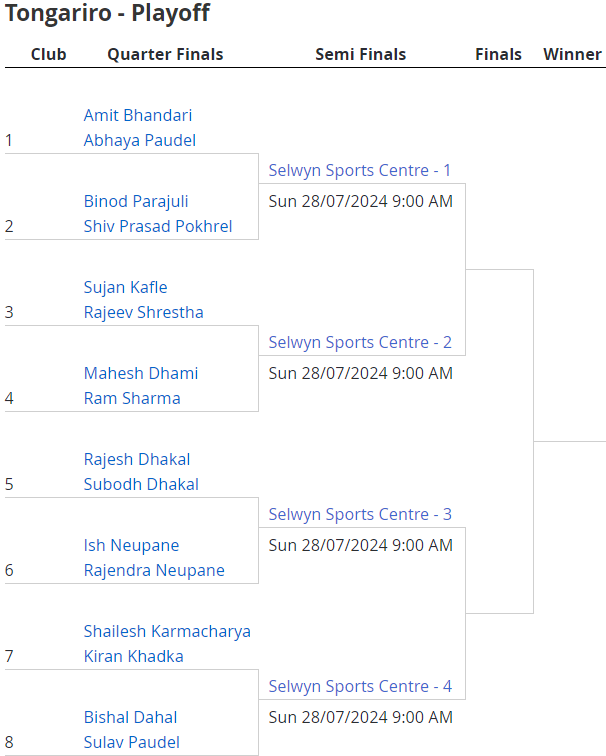Click Kiran Khadka name link
This screenshot has height=756, width=606.
click(x=134, y=657)
